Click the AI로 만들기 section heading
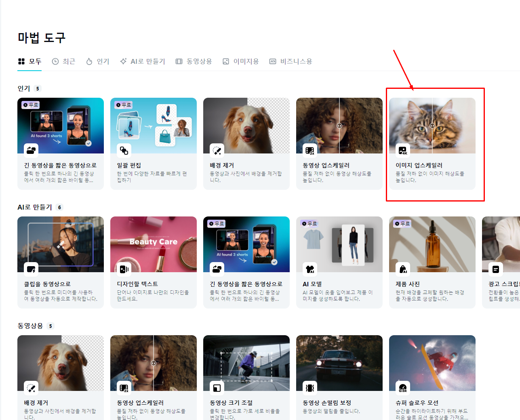This screenshot has width=520, height=420. (35, 207)
